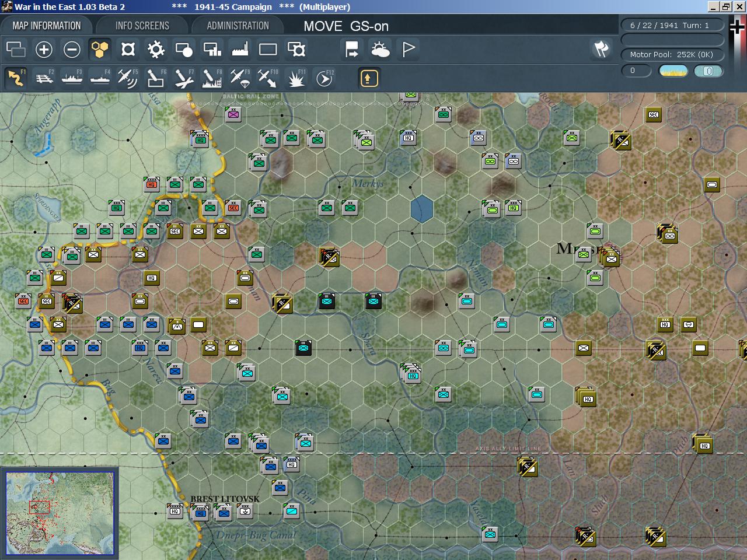Click the crossed flags icon
The image size is (747, 560).
coord(601,49)
